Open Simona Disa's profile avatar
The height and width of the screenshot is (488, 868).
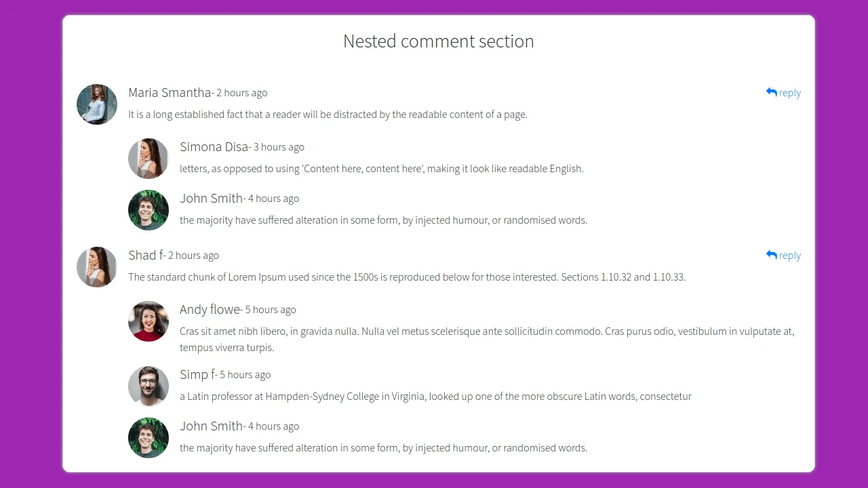[x=148, y=158]
